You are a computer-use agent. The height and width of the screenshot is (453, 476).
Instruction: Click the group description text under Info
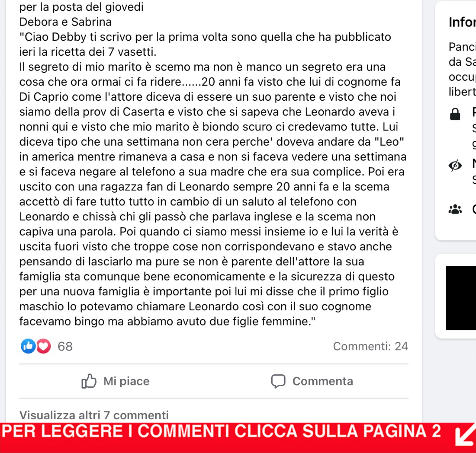pyautogui.click(x=462, y=69)
